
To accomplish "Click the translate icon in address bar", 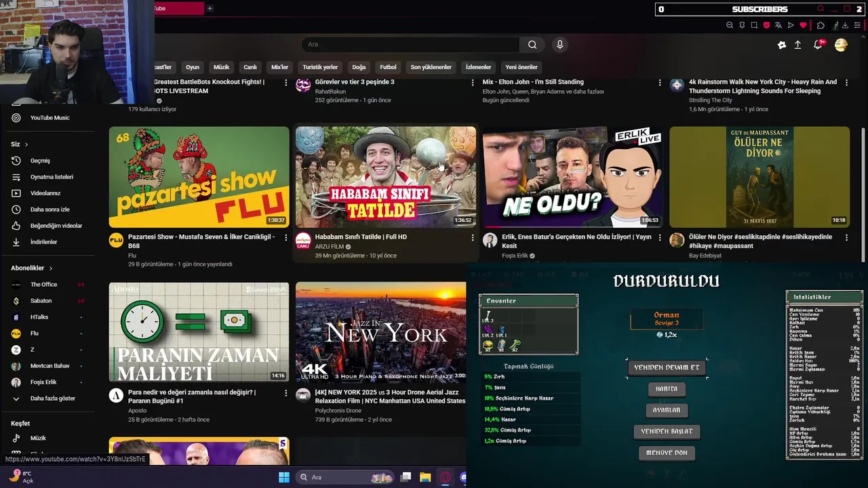I will click(778, 25).
